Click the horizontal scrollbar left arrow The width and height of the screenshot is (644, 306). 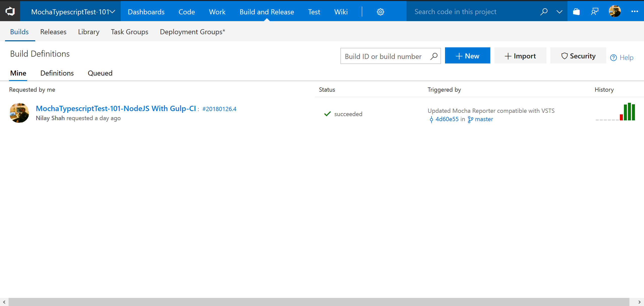click(4, 302)
